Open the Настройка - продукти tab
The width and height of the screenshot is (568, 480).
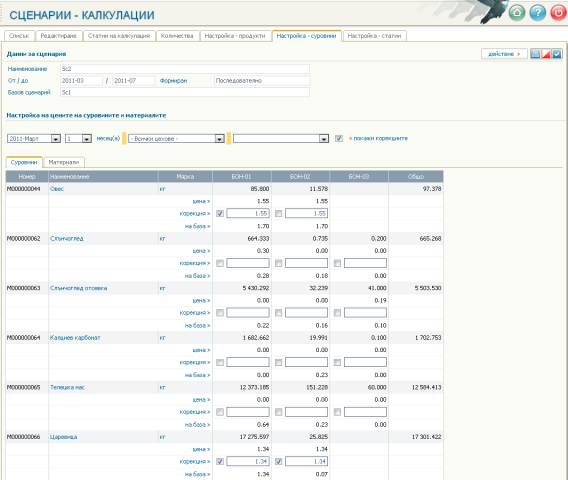[235, 36]
